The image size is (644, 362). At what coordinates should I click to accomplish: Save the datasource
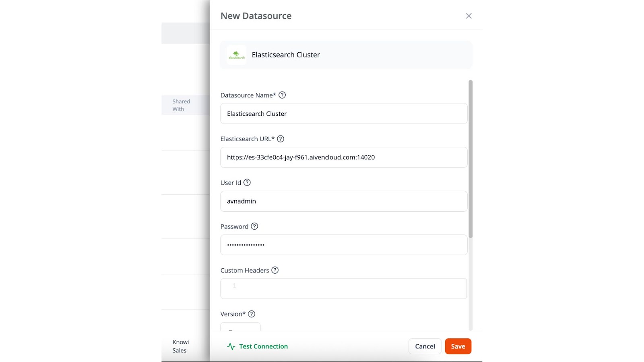[x=458, y=346]
